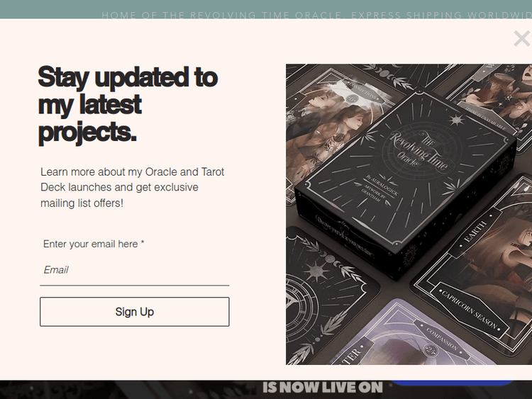Screen dimensions: 532x399
Task: Click the Email input field
Action: [x=134, y=270]
